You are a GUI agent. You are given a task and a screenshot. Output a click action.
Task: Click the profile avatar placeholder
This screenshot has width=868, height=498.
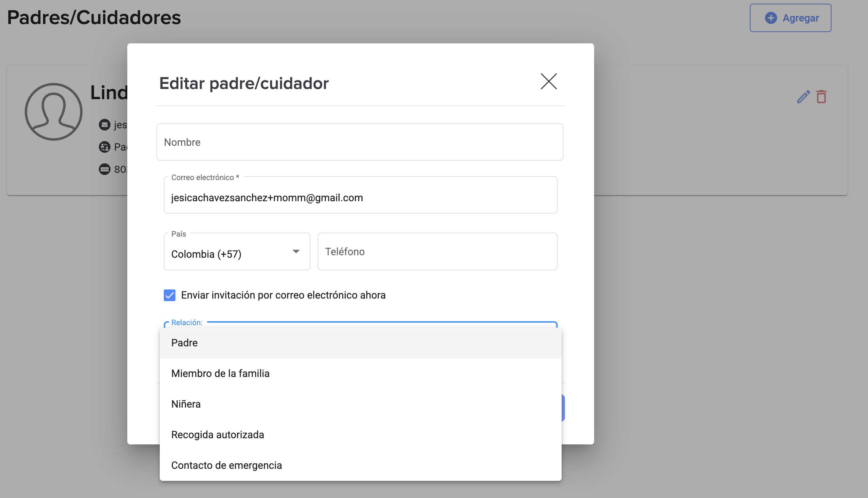[54, 112]
